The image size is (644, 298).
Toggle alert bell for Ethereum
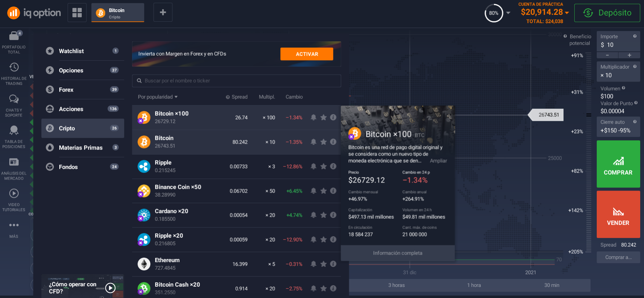coord(313,264)
